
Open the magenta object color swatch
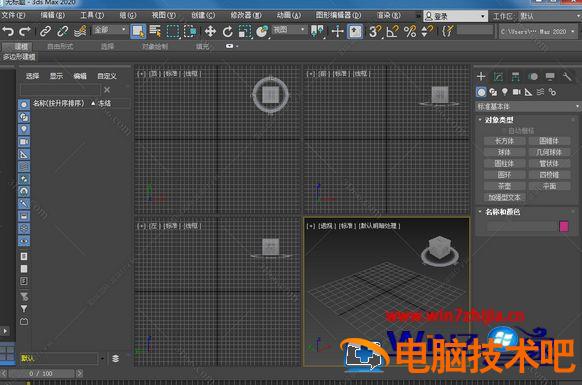pyautogui.click(x=563, y=226)
